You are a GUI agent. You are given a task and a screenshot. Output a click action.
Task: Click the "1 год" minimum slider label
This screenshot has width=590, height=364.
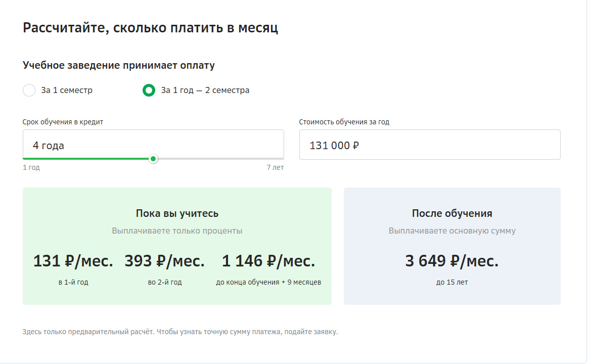(31, 168)
